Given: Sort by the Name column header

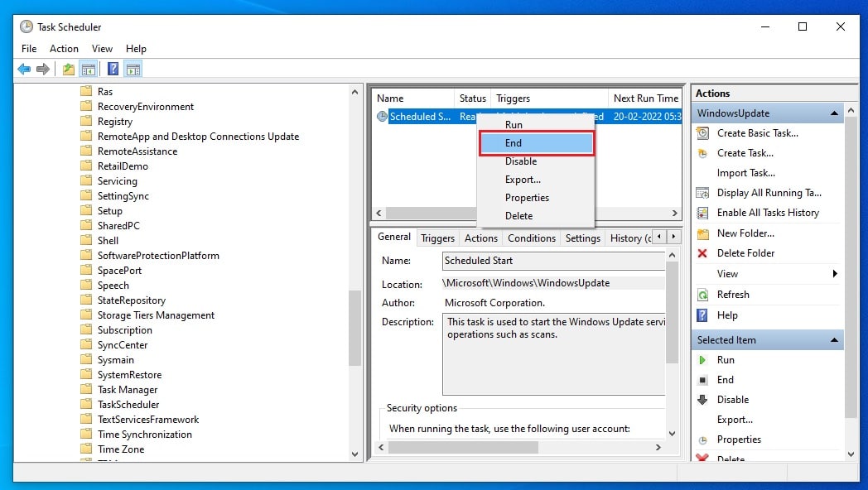Looking at the screenshot, I should click(413, 98).
